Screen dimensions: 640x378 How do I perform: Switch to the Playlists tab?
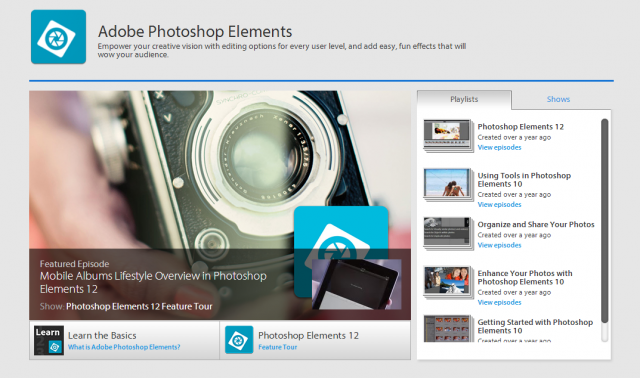coord(464,99)
